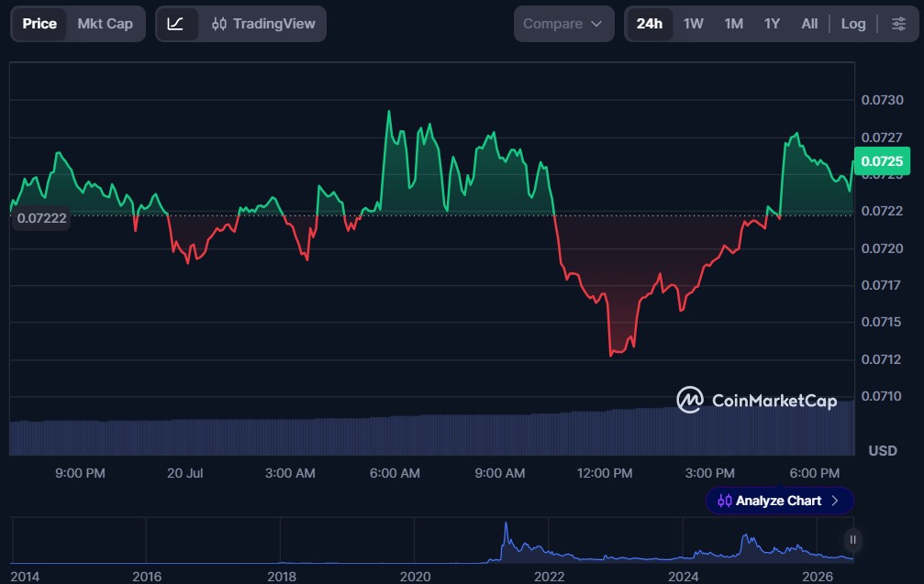The width and height of the screenshot is (924, 584).
Task: Click the 0.0717 y-axis label
Action: [881, 285]
